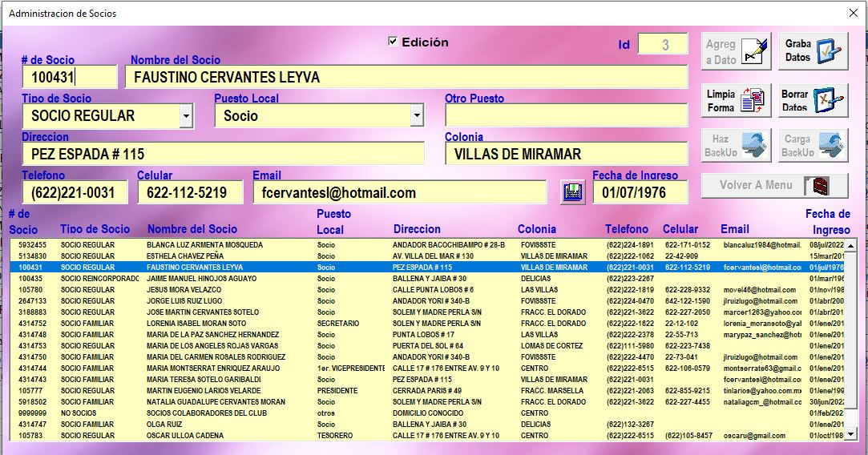Click the Nombre del Socio field
The height and width of the screenshot is (455, 868).
coord(406,77)
